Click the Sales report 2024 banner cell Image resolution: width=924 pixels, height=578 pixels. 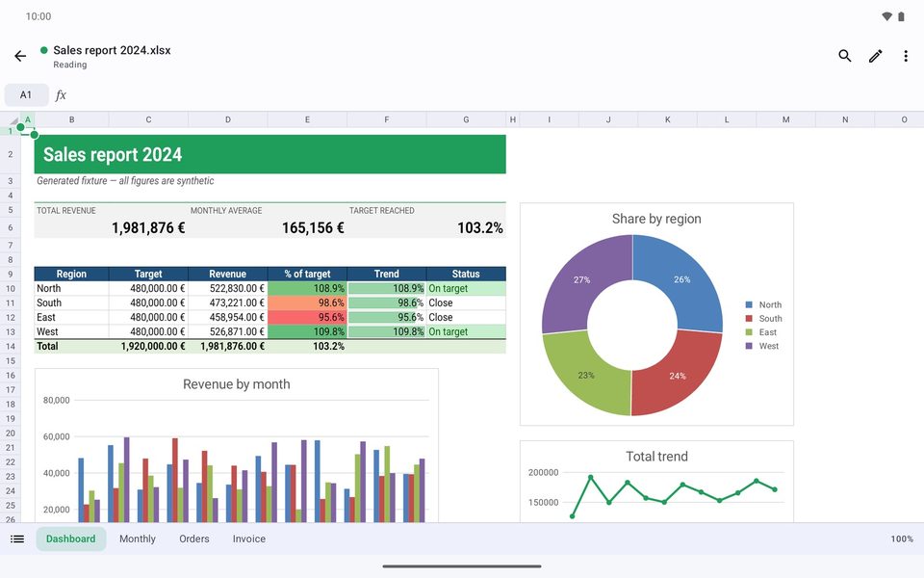269,154
